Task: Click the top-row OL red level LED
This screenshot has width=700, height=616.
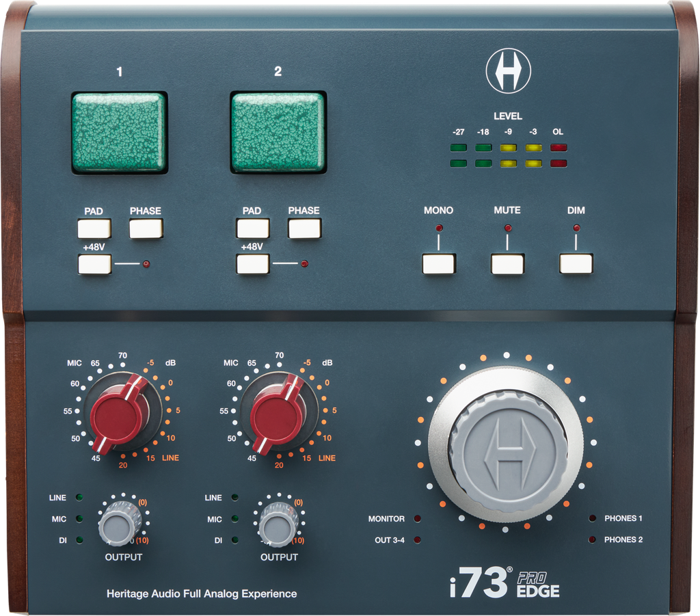Action: [x=558, y=148]
